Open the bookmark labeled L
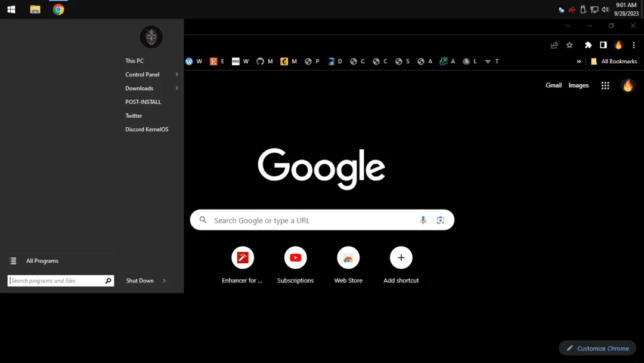 469,61
